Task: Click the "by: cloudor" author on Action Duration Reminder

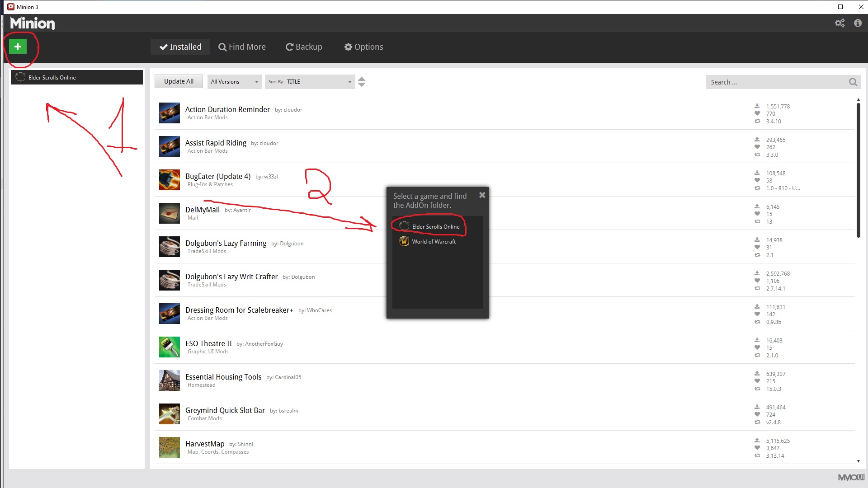Action: pos(288,110)
